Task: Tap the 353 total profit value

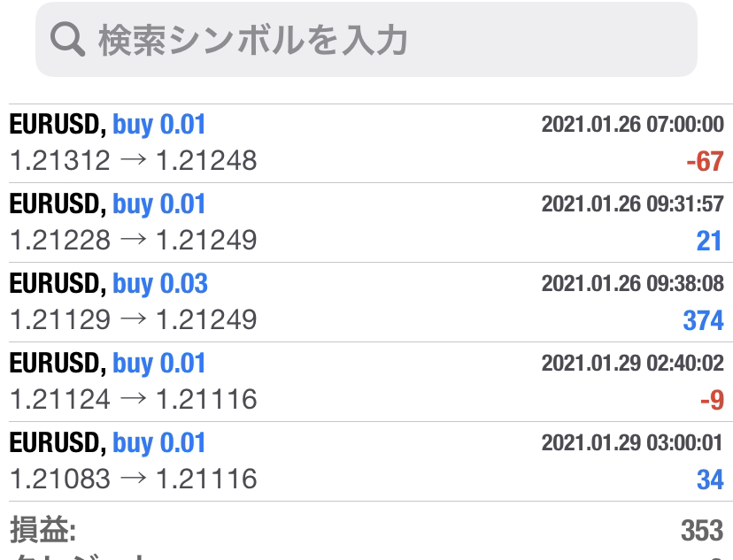Action: [702, 531]
